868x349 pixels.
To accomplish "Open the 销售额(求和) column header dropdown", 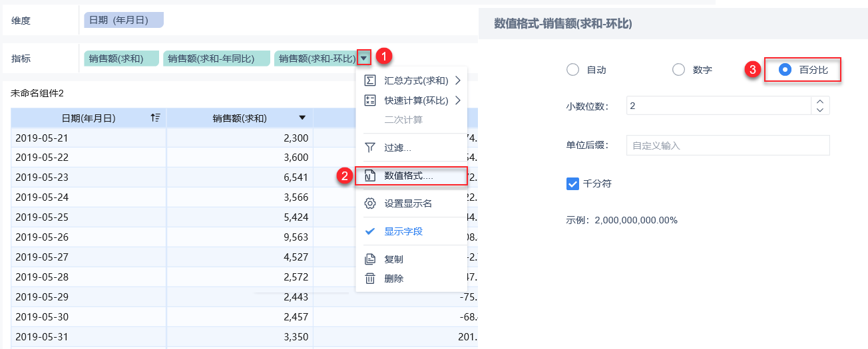I will 302,118.
